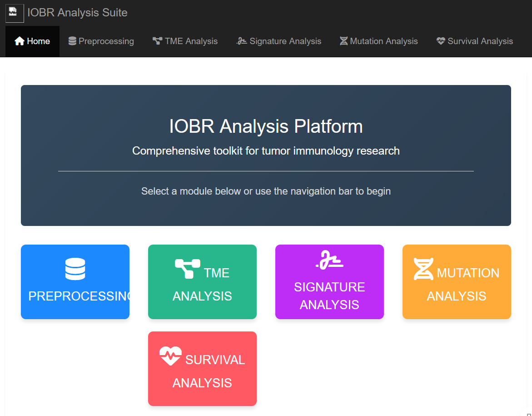Click the signature icon on purple card

point(329,260)
